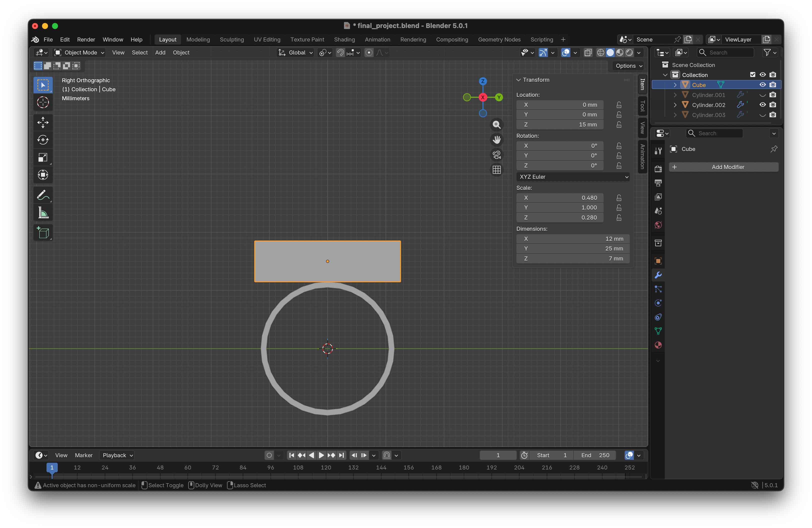Open the XYZ Euler rotation mode dropdown
812x528 pixels.
pyautogui.click(x=573, y=177)
